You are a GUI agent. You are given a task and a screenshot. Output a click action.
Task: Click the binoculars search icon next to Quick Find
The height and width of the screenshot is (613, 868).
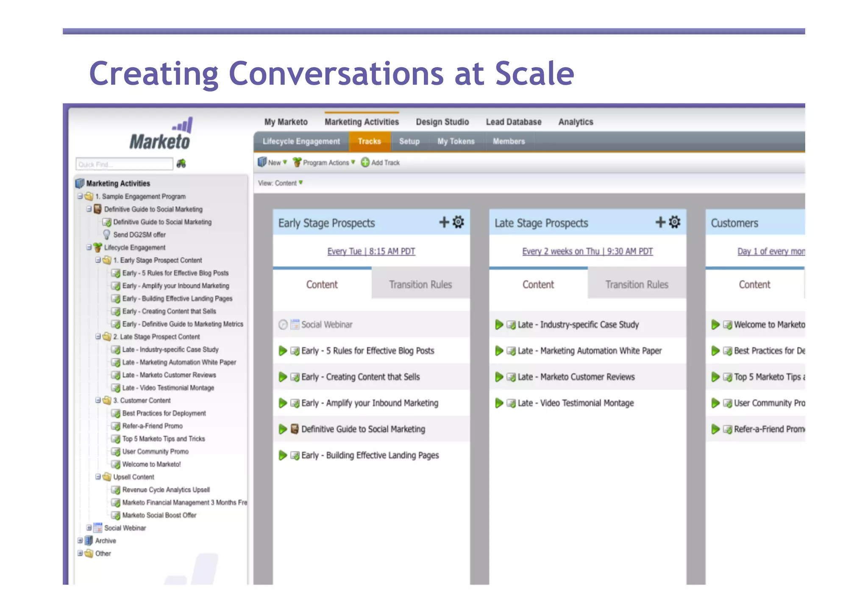pos(181,164)
